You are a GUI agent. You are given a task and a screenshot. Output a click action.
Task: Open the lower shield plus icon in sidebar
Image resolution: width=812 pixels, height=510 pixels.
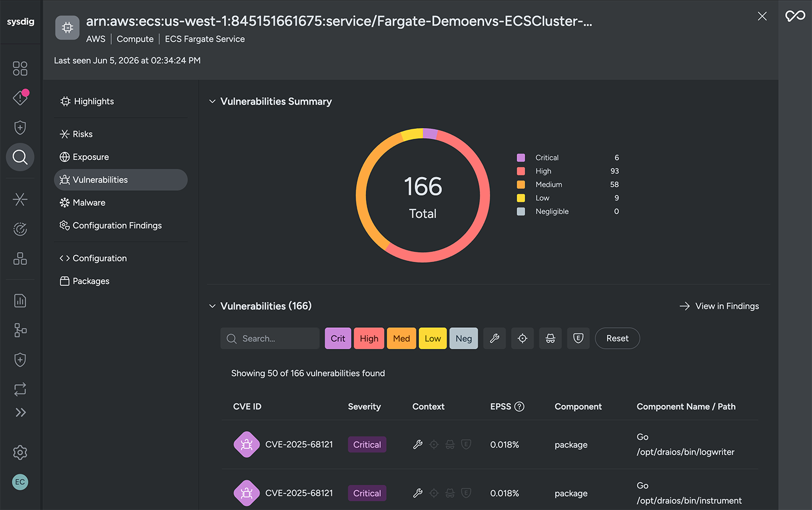click(x=20, y=360)
